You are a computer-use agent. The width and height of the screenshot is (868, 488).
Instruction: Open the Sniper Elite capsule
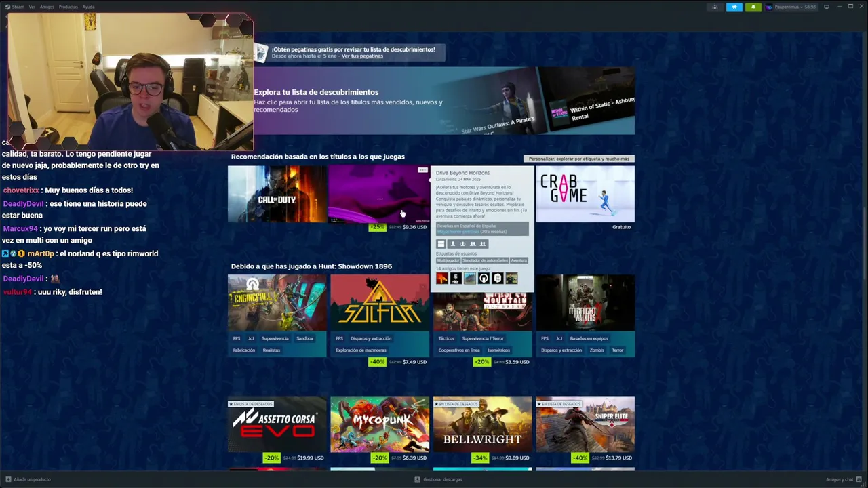coord(585,424)
